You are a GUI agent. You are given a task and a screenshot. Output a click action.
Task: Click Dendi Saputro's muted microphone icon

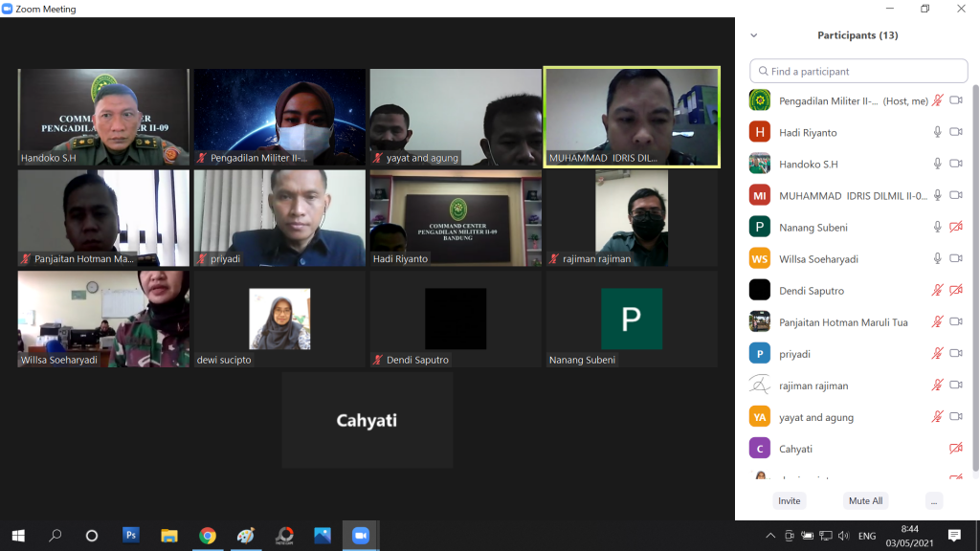pyautogui.click(x=938, y=290)
